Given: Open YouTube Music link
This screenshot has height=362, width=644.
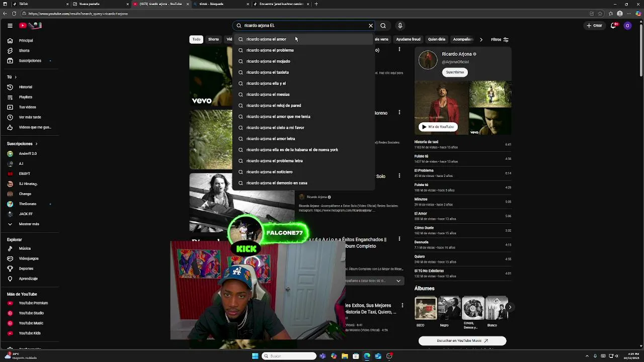Looking at the screenshot, I should [x=31, y=323].
